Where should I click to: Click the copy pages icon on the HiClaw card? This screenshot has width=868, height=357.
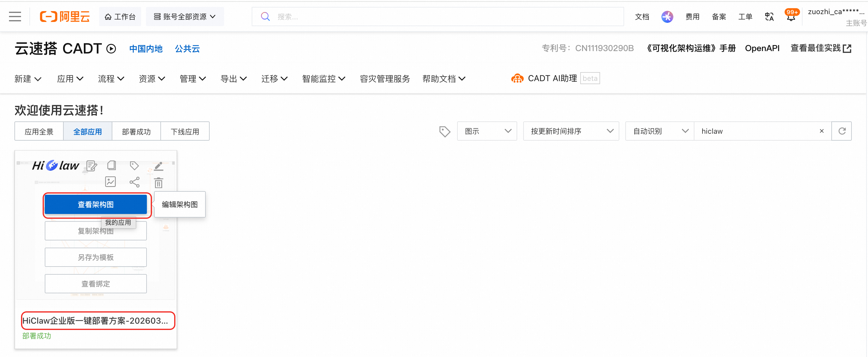pyautogui.click(x=111, y=165)
